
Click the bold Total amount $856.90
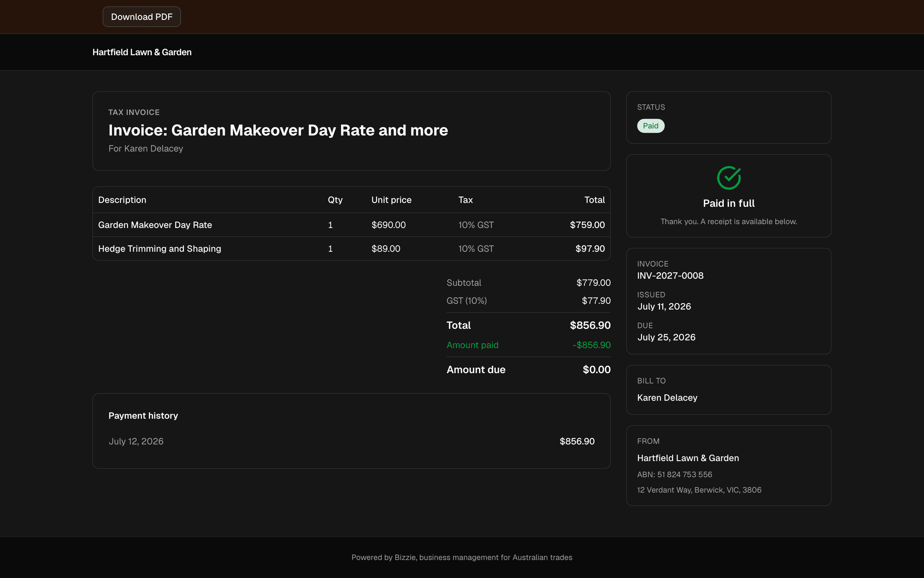pyautogui.click(x=590, y=325)
